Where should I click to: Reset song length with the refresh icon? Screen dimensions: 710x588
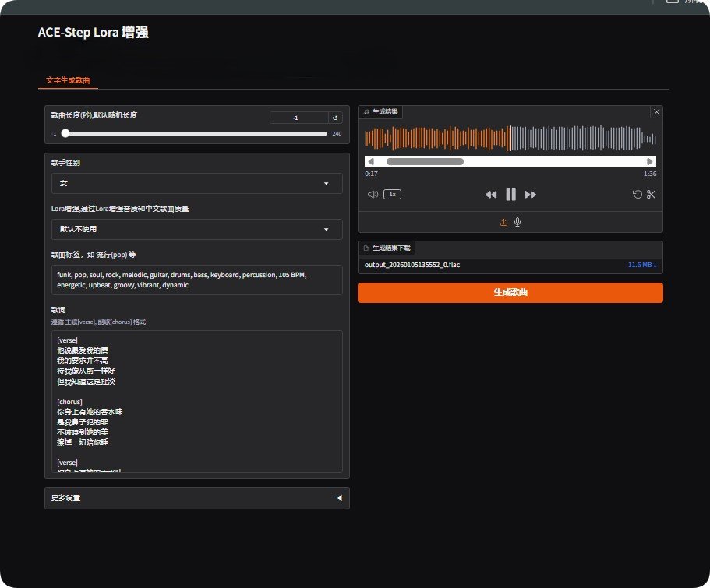click(x=335, y=118)
